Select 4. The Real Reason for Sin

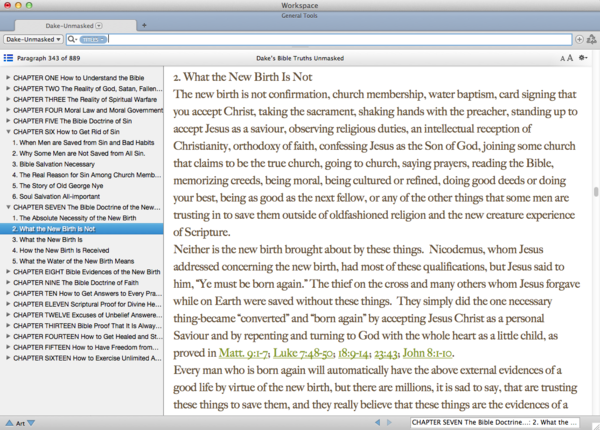pyautogui.click(x=86, y=174)
